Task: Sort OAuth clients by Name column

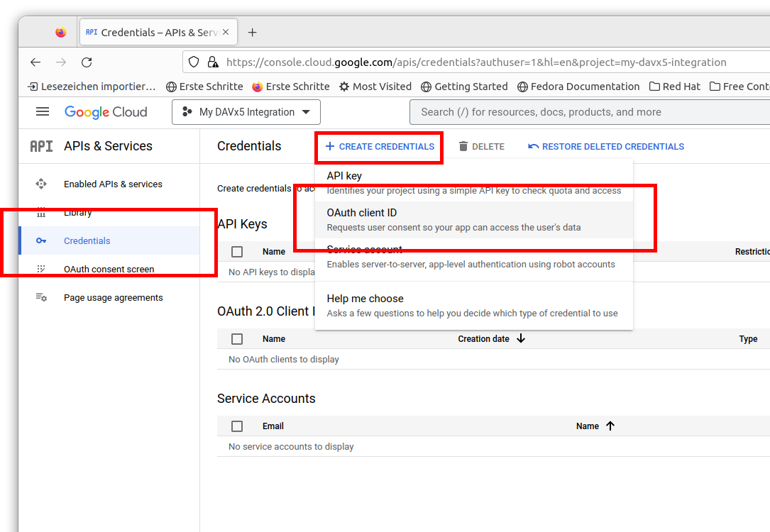Action: [273, 339]
